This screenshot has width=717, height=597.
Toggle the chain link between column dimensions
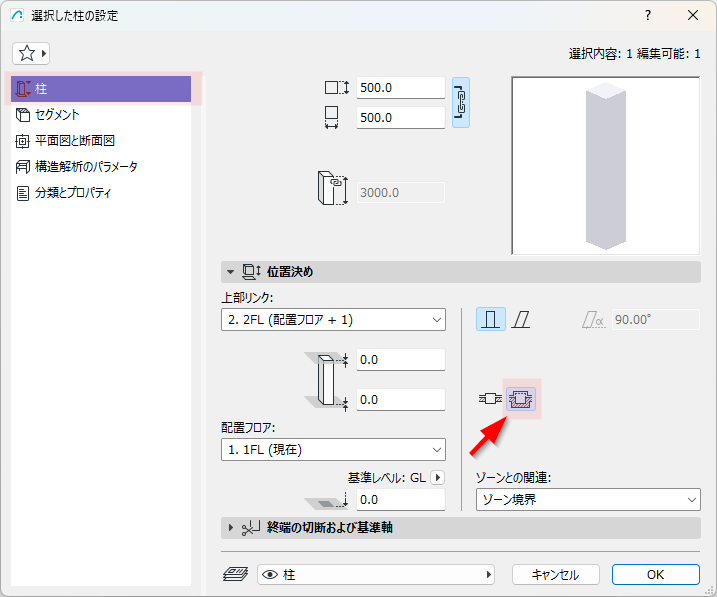[460, 102]
